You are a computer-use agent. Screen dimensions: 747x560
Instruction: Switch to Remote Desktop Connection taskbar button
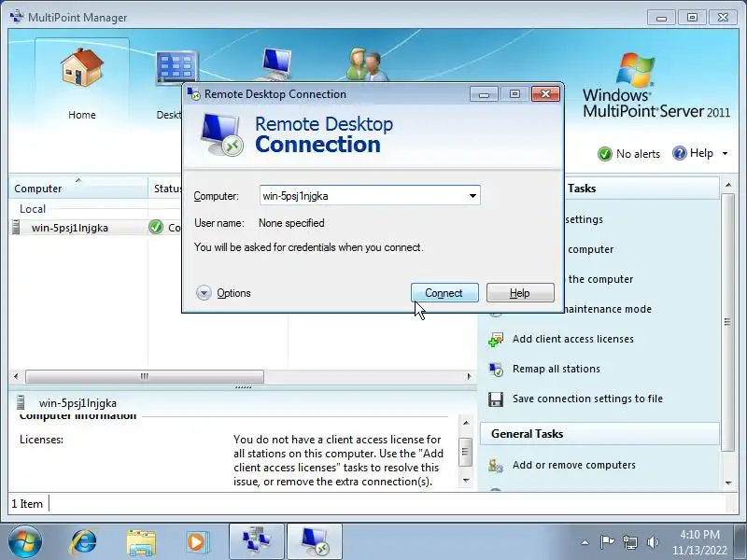coord(315,541)
